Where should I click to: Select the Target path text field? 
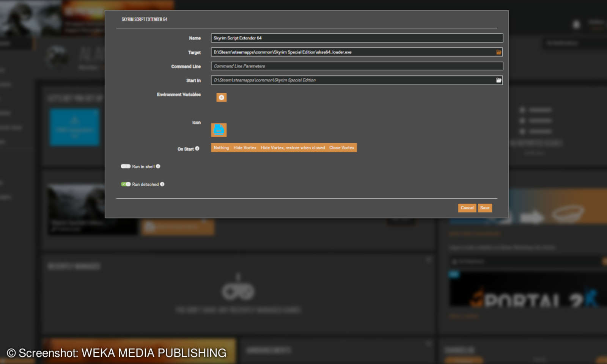(x=349, y=52)
